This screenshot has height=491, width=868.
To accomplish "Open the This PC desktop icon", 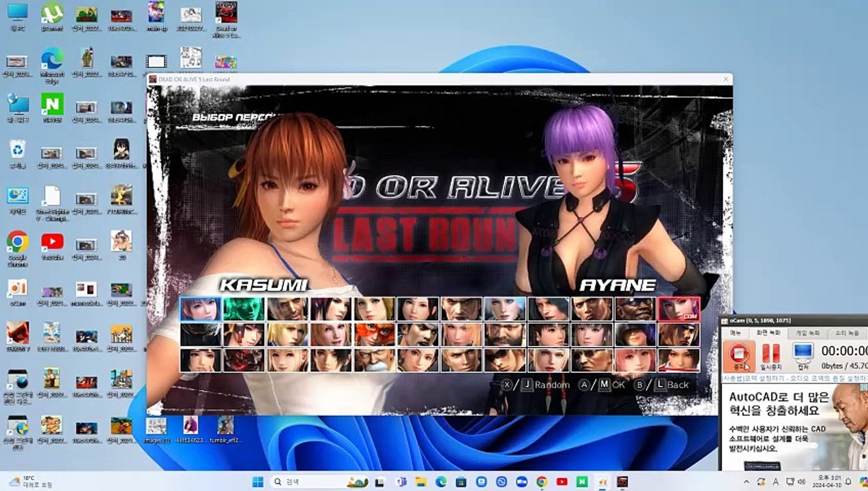I will pyautogui.click(x=17, y=18).
